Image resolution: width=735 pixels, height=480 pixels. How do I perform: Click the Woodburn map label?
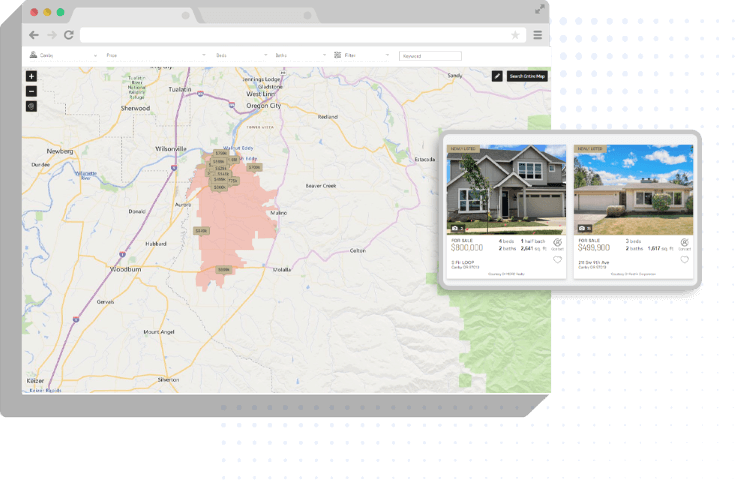(x=125, y=270)
